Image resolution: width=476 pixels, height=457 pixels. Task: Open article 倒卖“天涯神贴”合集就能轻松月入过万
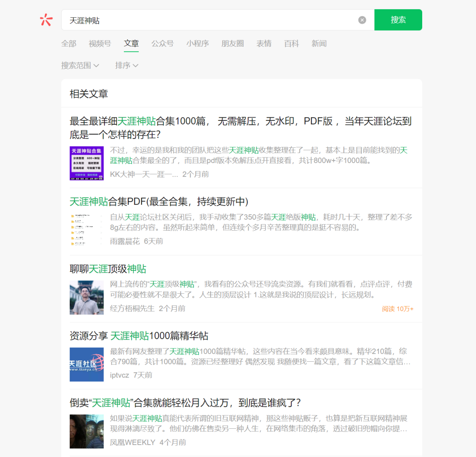(185, 403)
